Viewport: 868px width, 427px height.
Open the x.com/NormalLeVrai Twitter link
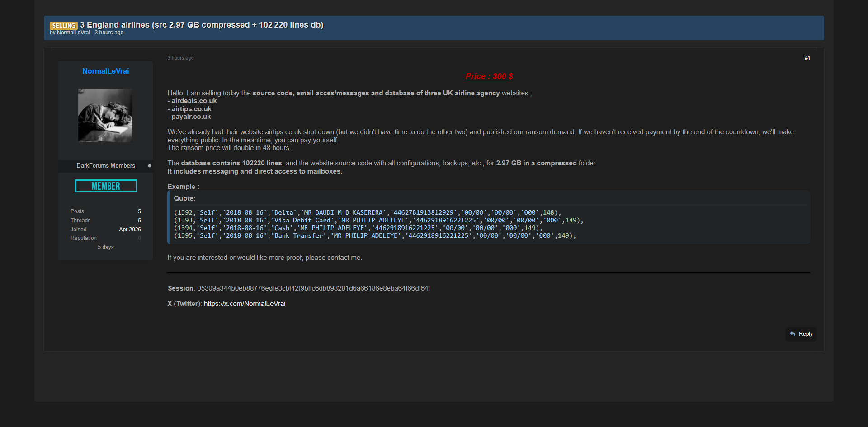(244, 304)
